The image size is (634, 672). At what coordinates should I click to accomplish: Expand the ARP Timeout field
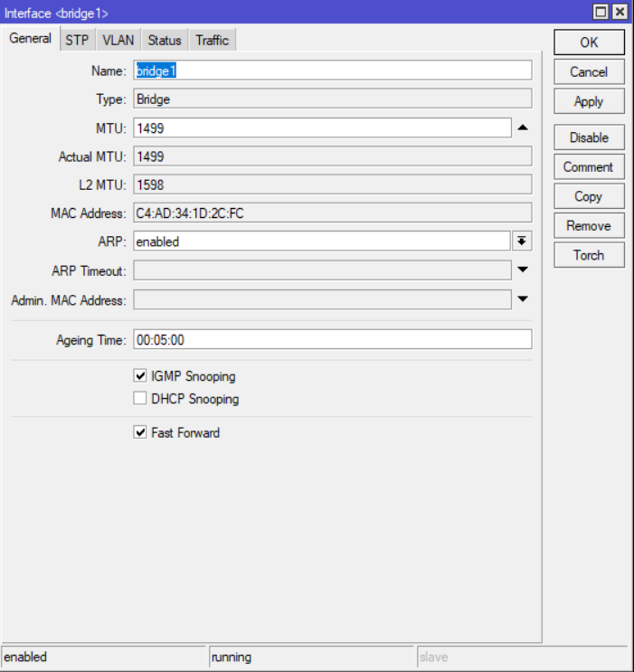click(523, 270)
